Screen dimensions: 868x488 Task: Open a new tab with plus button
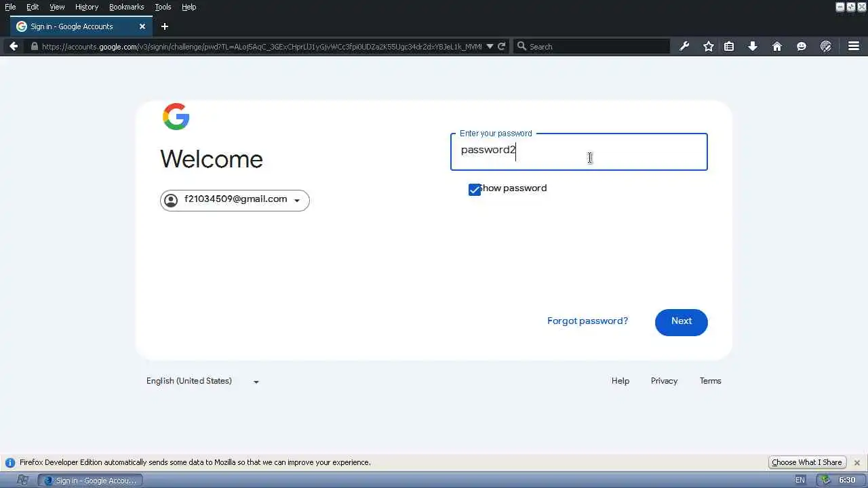coord(165,26)
